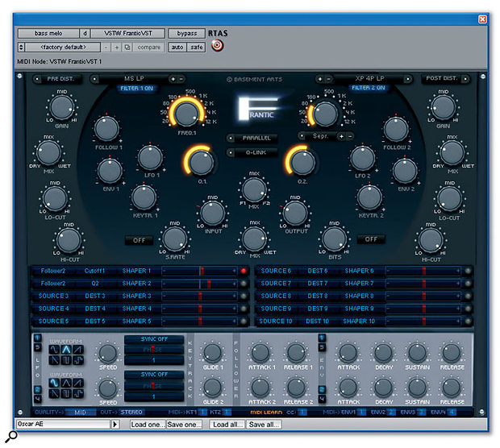Image resolution: width=500 pixels, height=448 pixels.
Task: Open the SOURCE 3 modulation source menu
Action: (53, 296)
